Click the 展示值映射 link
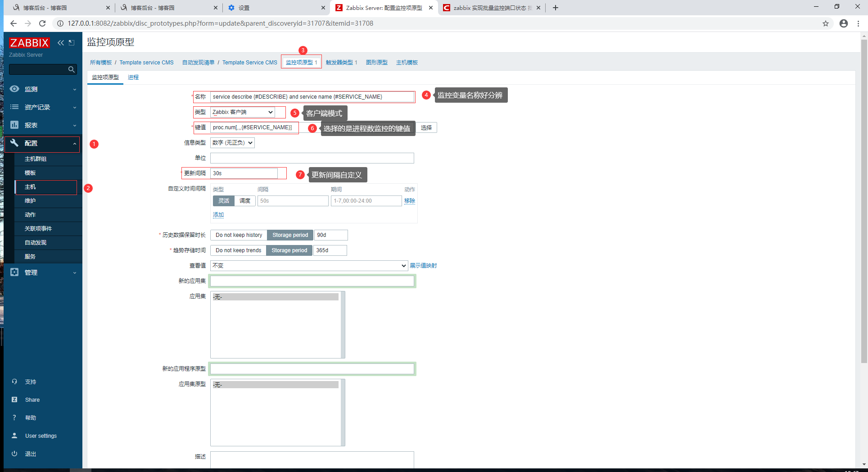 (x=423, y=266)
